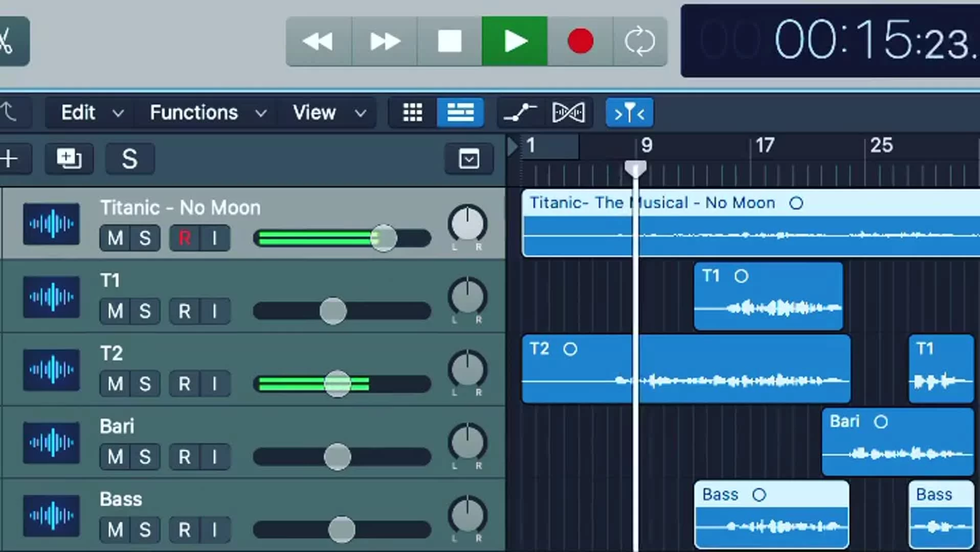Click Titanic - No Moon track icon
This screenshot has height=552, width=980.
pyautogui.click(x=51, y=224)
